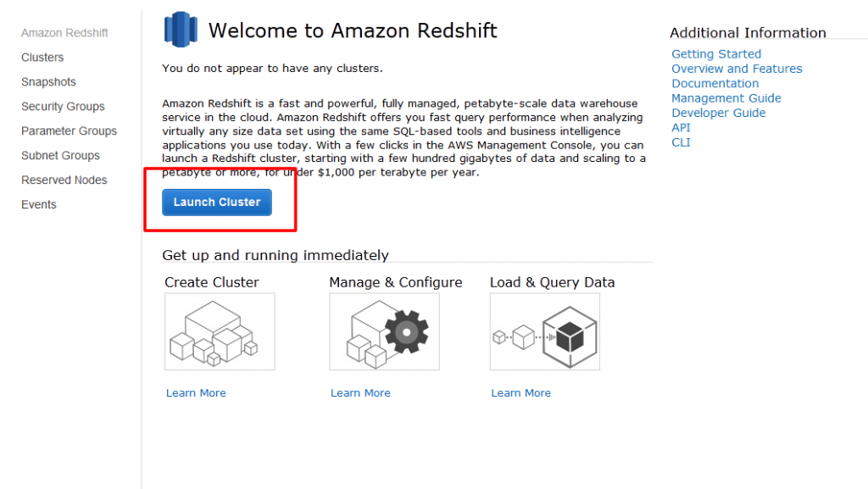Open the Developer Guide link
Image resolution: width=868 pixels, height=489 pixels.
point(719,113)
